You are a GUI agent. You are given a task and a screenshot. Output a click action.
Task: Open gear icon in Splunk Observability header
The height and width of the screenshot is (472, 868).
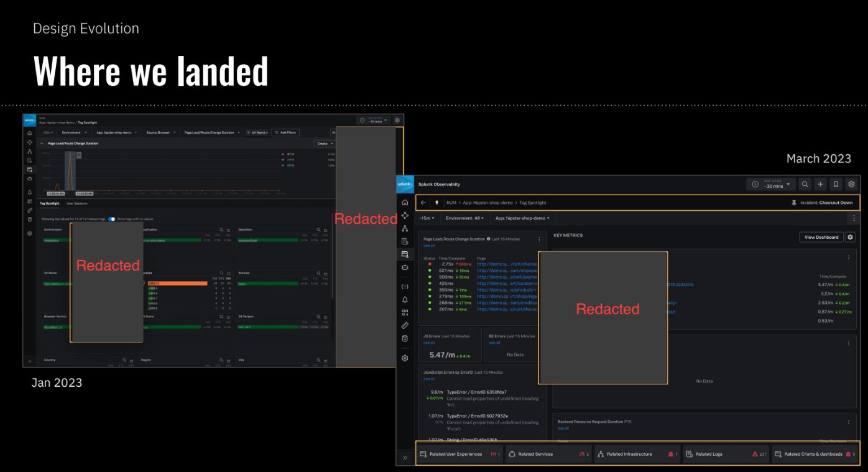tap(852, 184)
